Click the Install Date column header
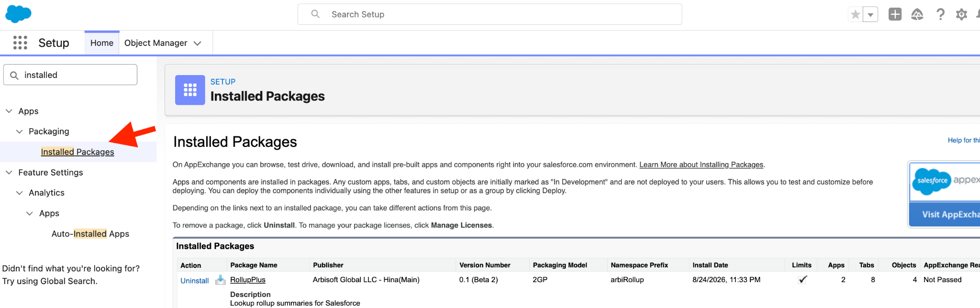Screen dimensions: 980x308 point(710,265)
